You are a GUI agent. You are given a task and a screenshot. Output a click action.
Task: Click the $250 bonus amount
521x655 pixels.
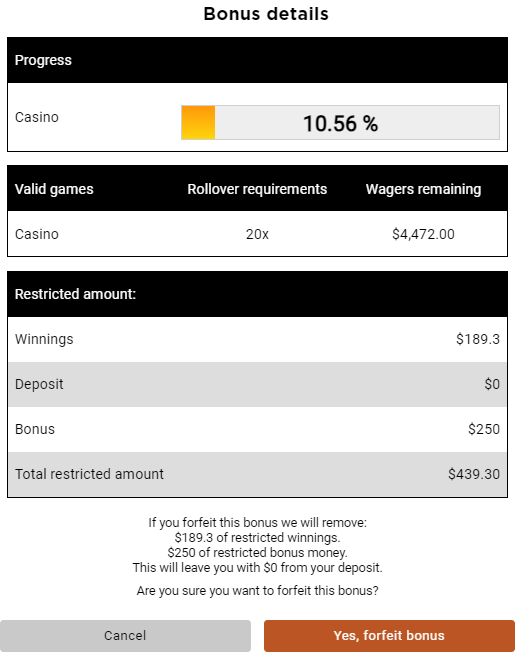click(x=484, y=429)
